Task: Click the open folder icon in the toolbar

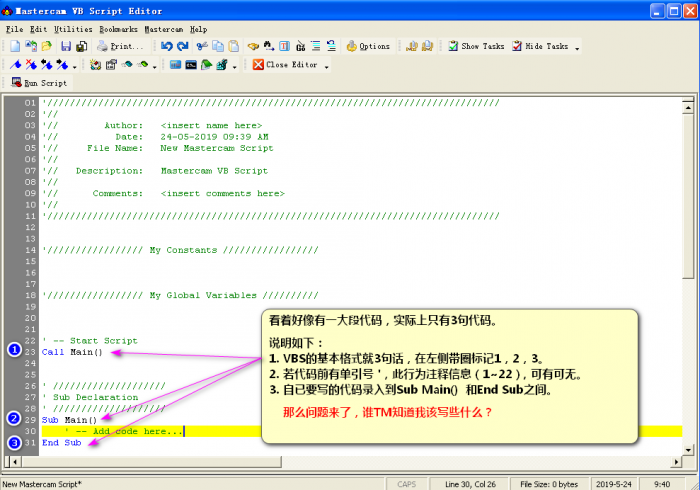Action: coord(46,46)
